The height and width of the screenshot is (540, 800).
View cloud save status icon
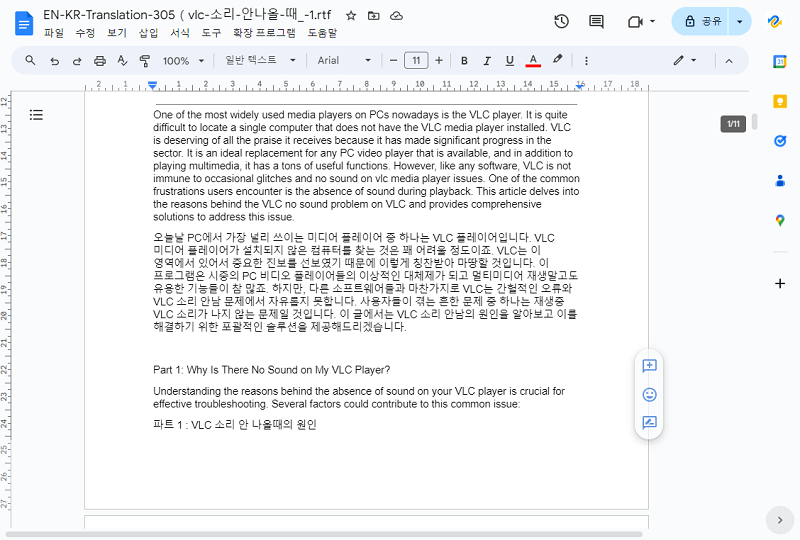pos(396,16)
